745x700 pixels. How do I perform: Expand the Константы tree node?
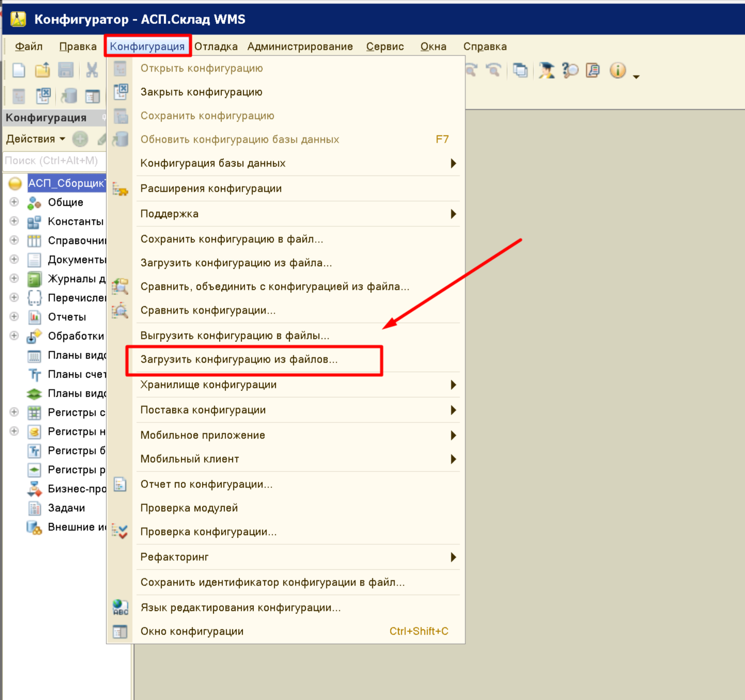pos(14,221)
